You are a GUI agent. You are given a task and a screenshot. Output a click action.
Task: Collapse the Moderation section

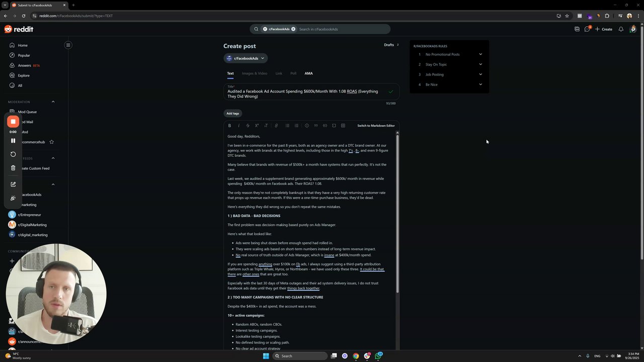tap(53, 102)
